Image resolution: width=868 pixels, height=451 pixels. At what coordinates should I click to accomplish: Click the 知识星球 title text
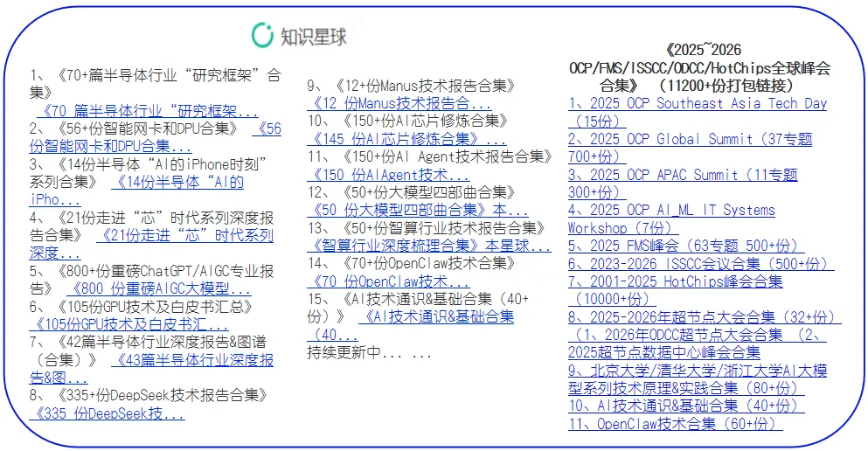tap(313, 37)
